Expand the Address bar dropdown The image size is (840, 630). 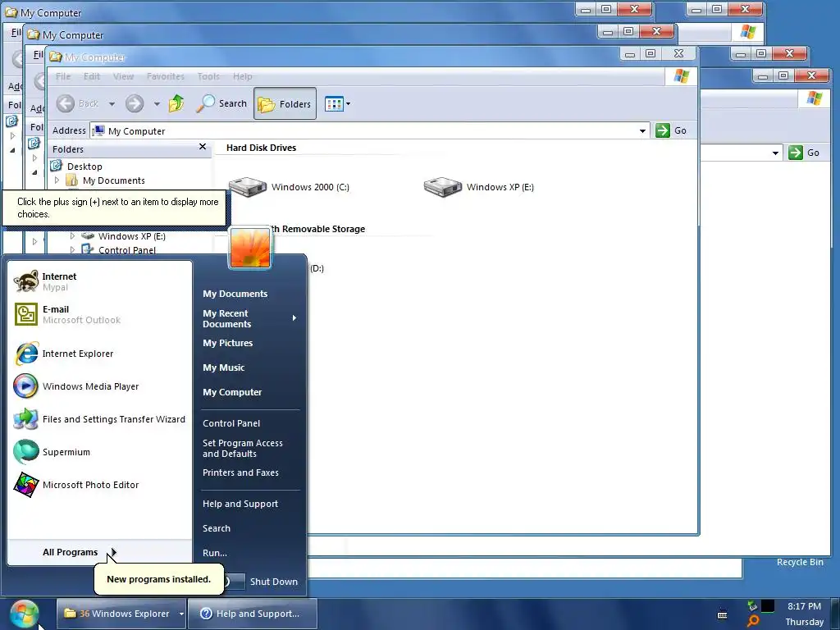[x=642, y=130]
